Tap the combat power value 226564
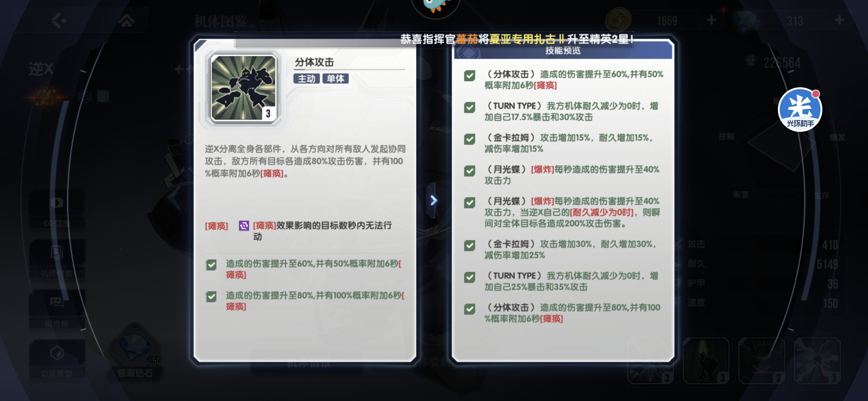The width and height of the screenshot is (868, 401). pyautogui.click(x=782, y=63)
